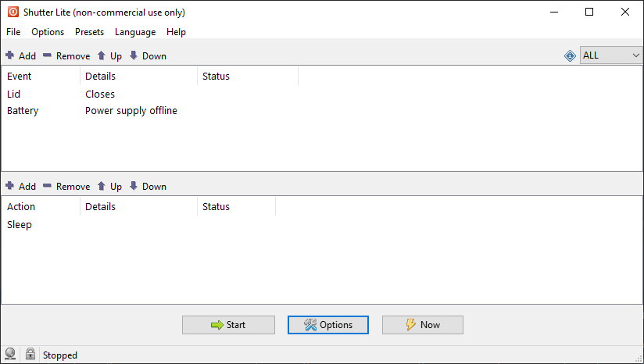Viewport: 644px width, 364px height.
Task: Open the ALL events condition dropdown
Action: tap(610, 55)
